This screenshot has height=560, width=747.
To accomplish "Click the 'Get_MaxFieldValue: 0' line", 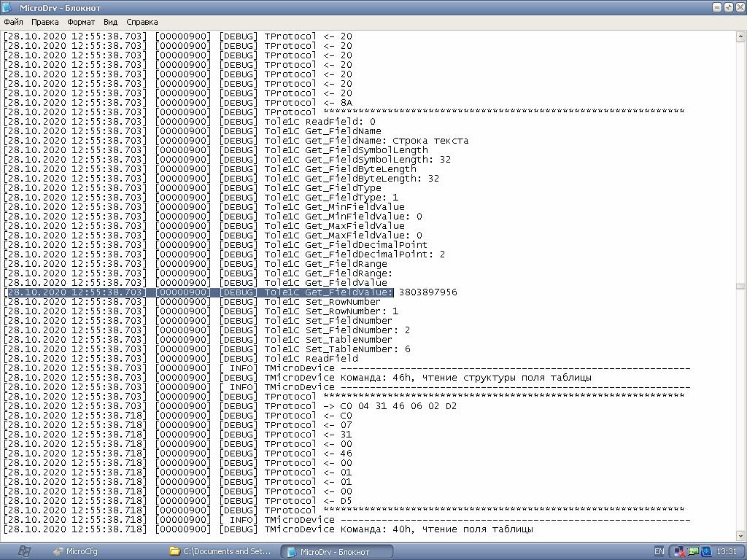I will 213,236.
